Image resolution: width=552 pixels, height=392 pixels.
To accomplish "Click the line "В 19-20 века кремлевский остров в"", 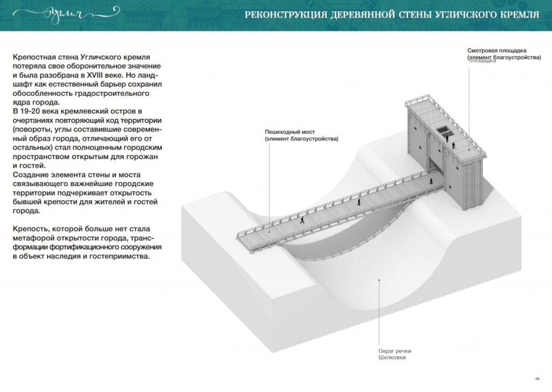I will coord(78,111).
